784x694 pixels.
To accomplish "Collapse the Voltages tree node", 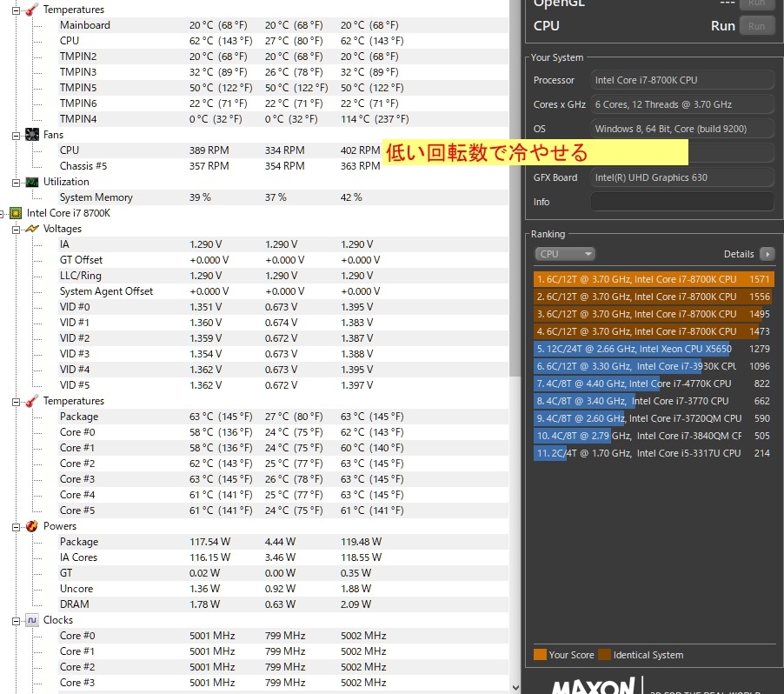I will click(x=16, y=230).
